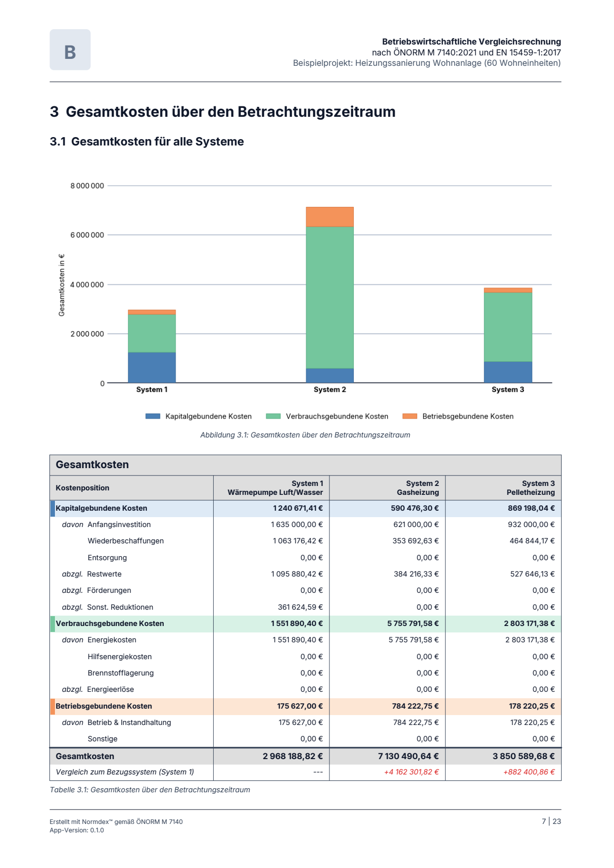Click System 1 Wärmepumpe Luft/Wasser column header
Screen dimensions: 614x868
pos(271,488)
